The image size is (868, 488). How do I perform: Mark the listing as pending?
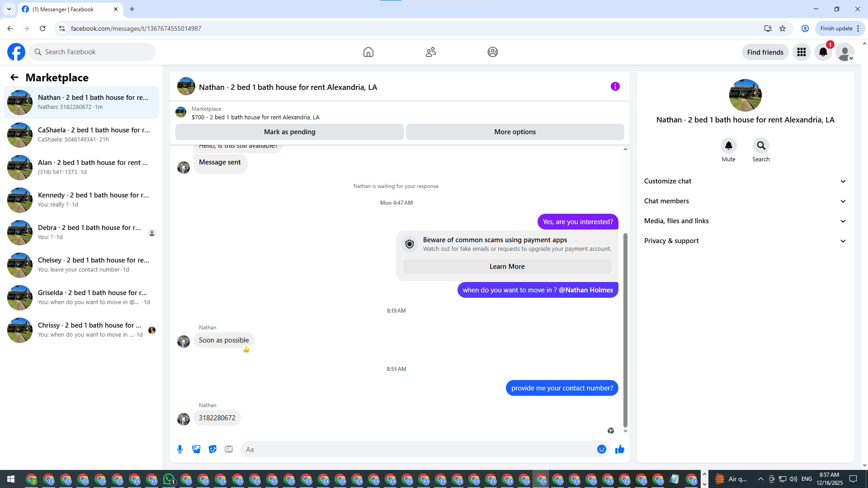[290, 132]
